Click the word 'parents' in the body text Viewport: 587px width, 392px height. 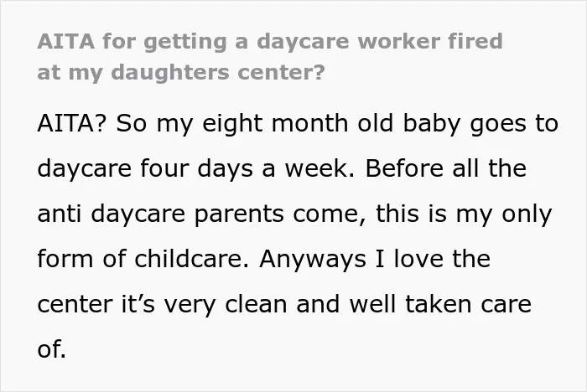[239, 214]
